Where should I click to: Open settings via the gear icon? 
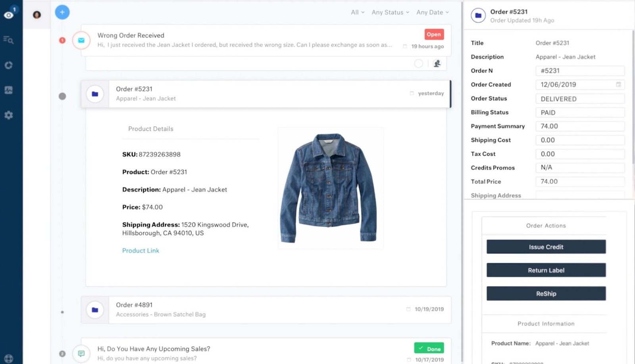(8, 115)
